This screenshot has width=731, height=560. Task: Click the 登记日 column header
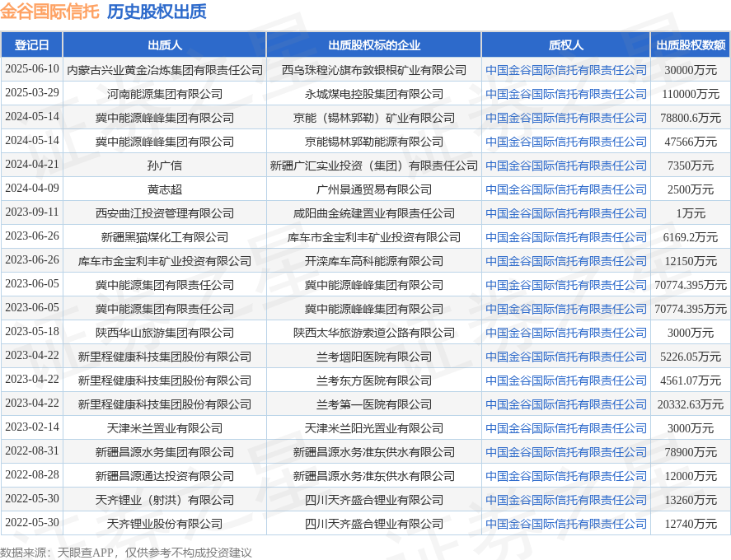[x=31, y=45]
